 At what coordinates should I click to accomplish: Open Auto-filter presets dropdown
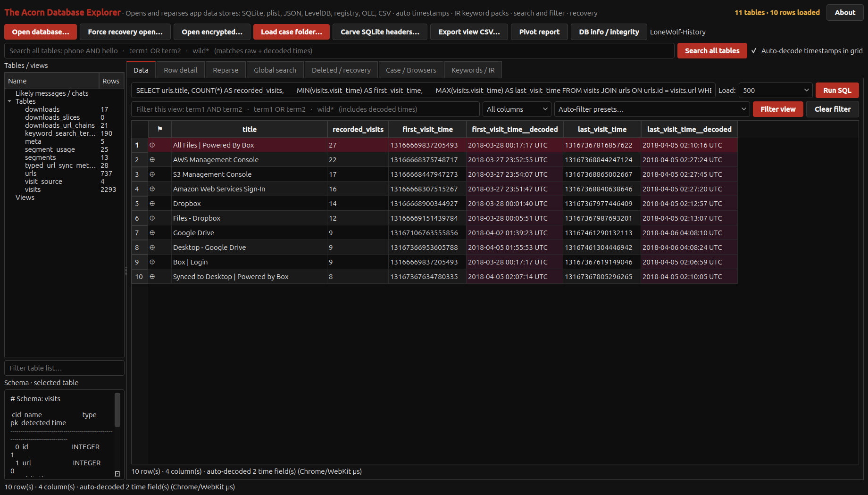point(651,109)
